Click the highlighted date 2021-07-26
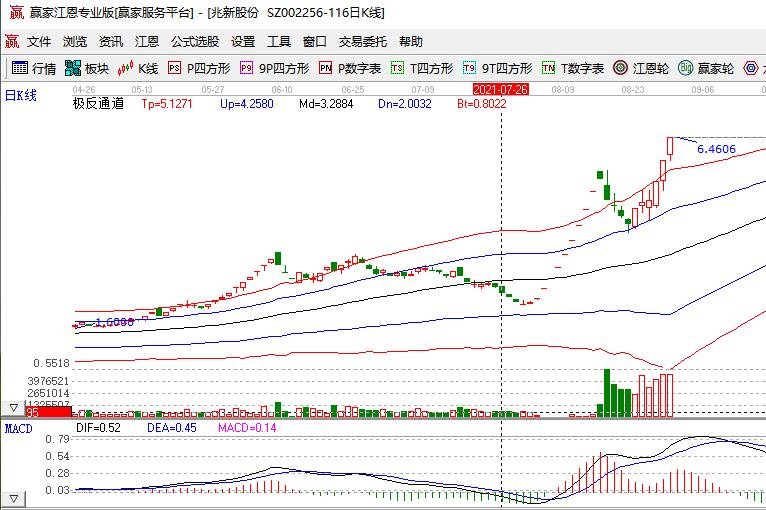The image size is (766, 510). point(501,89)
